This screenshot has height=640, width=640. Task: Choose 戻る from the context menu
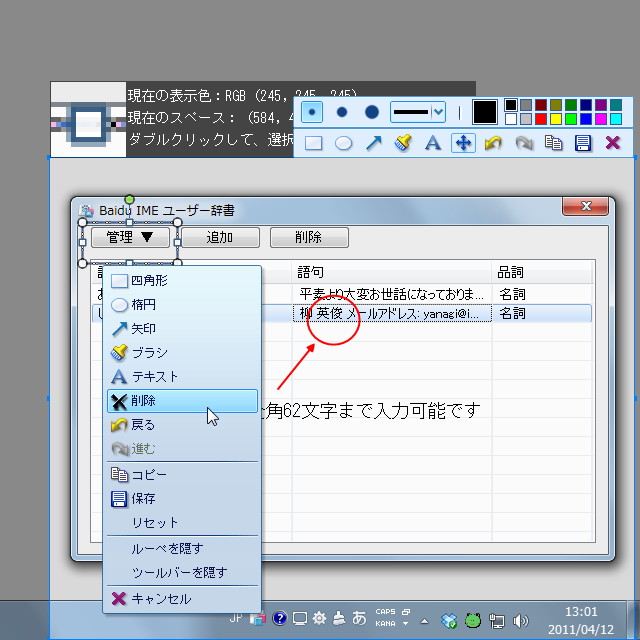pyautogui.click(x=182, y=425)
